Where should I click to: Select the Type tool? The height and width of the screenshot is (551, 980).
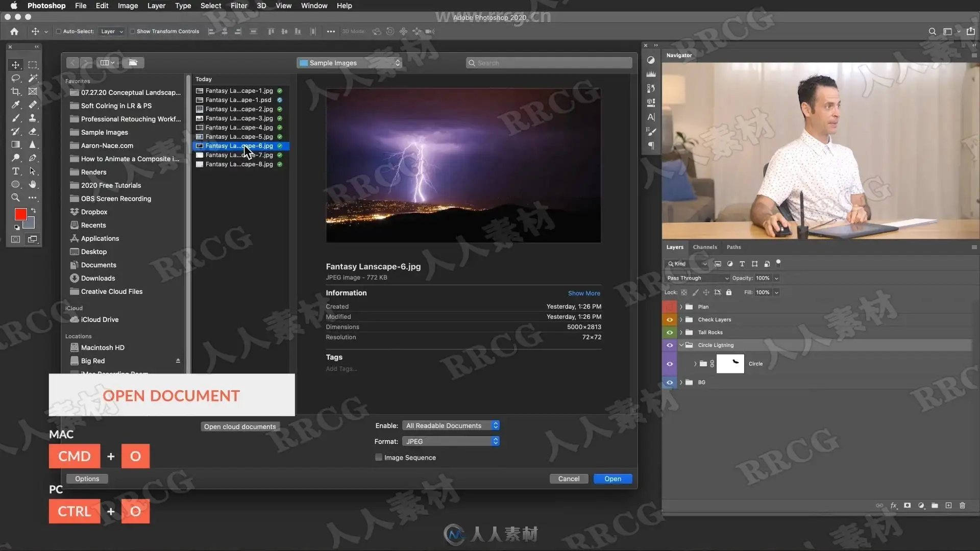click(x=16, y=171)
